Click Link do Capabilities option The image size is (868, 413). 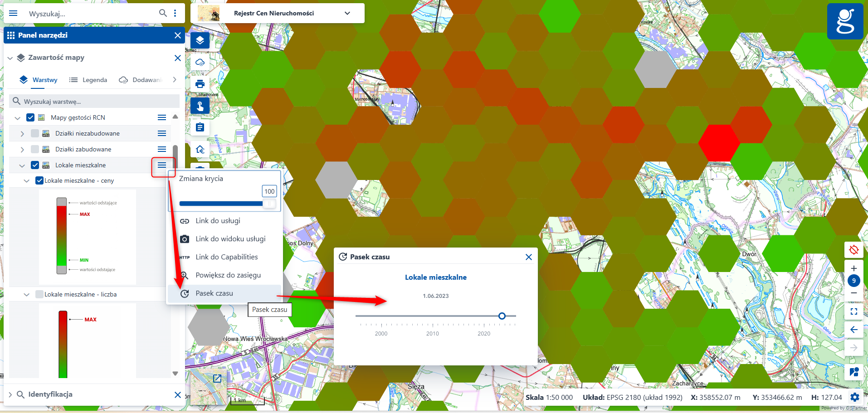tap(226, 257)
